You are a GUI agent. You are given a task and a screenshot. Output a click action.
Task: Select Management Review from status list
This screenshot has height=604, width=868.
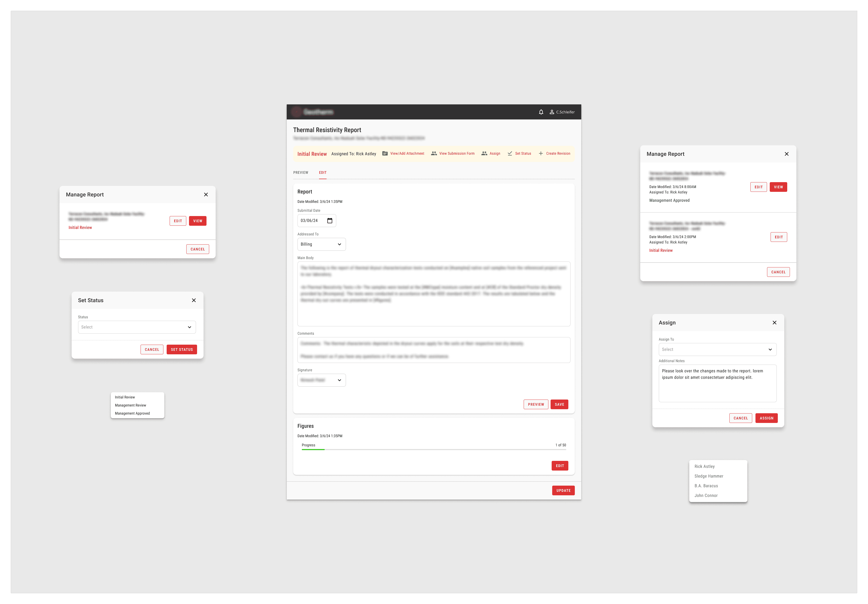click(130, 405)
